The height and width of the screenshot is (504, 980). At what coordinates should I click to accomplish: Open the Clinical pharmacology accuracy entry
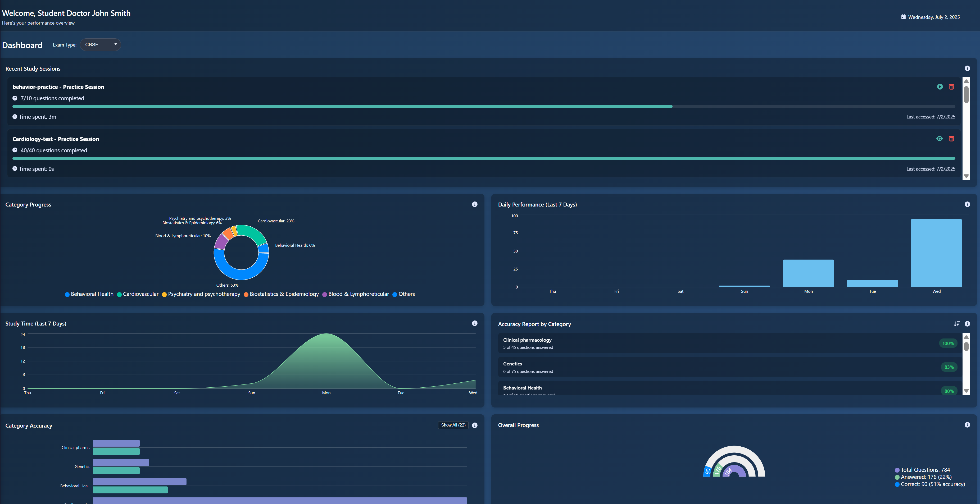723,343
